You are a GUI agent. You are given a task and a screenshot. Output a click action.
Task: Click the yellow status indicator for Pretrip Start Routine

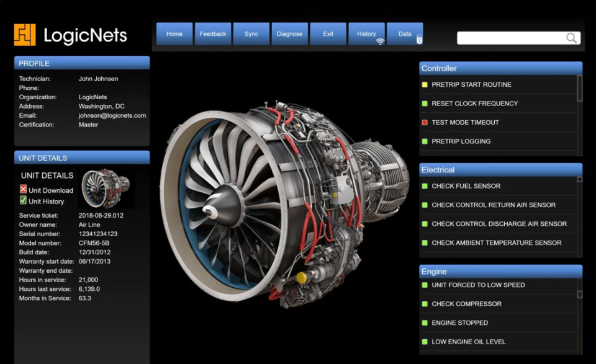coord(425,84)
